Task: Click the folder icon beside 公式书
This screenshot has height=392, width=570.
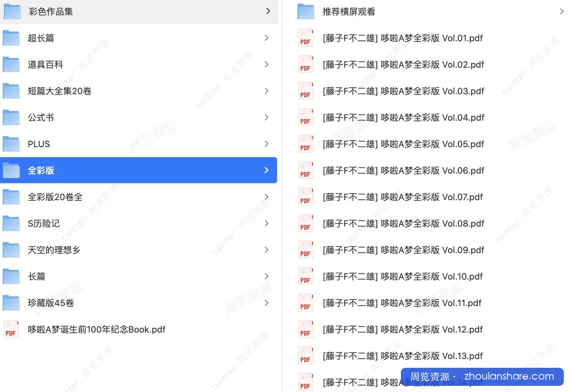Action: 11,118
